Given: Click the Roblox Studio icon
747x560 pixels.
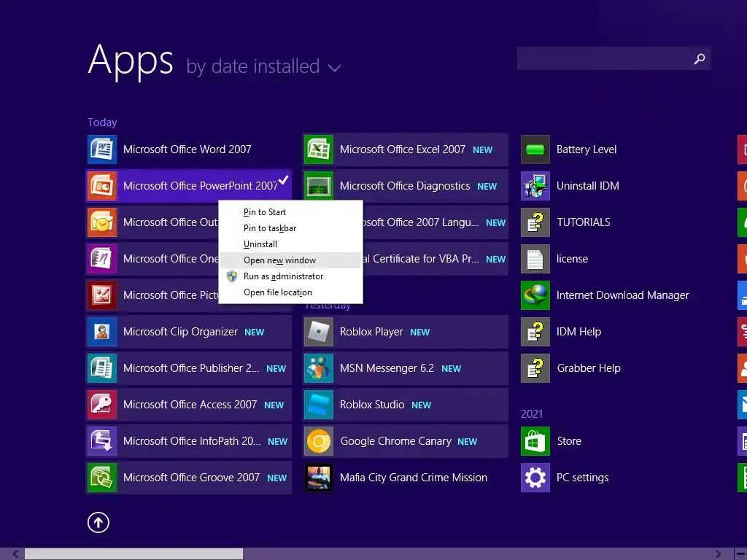Looking at the screenshot, I should [x=319, y=405].
